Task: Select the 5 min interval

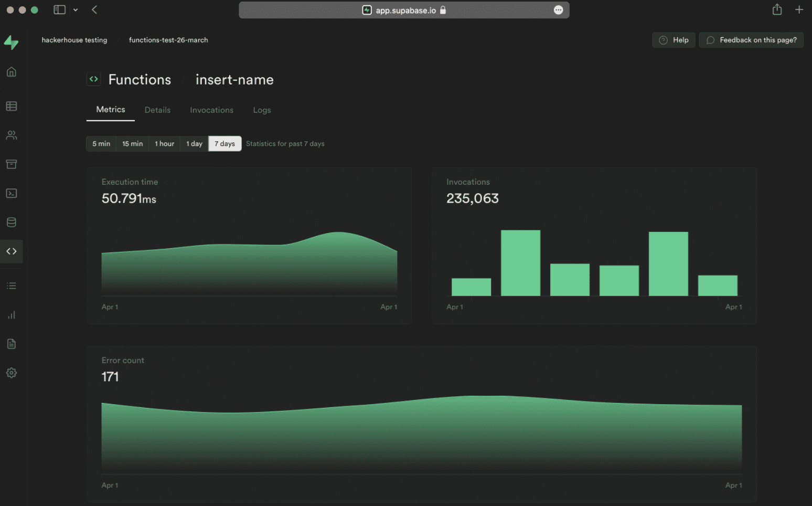Action: point(101,144)
